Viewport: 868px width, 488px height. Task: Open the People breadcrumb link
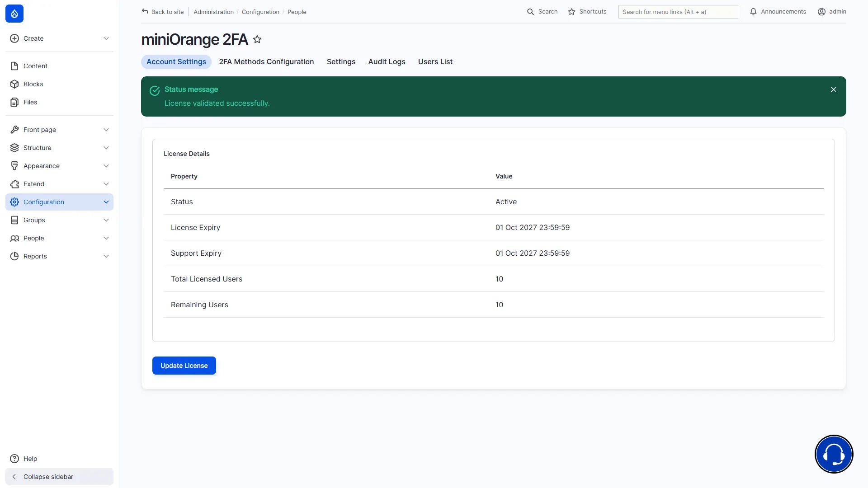[297, 12]
